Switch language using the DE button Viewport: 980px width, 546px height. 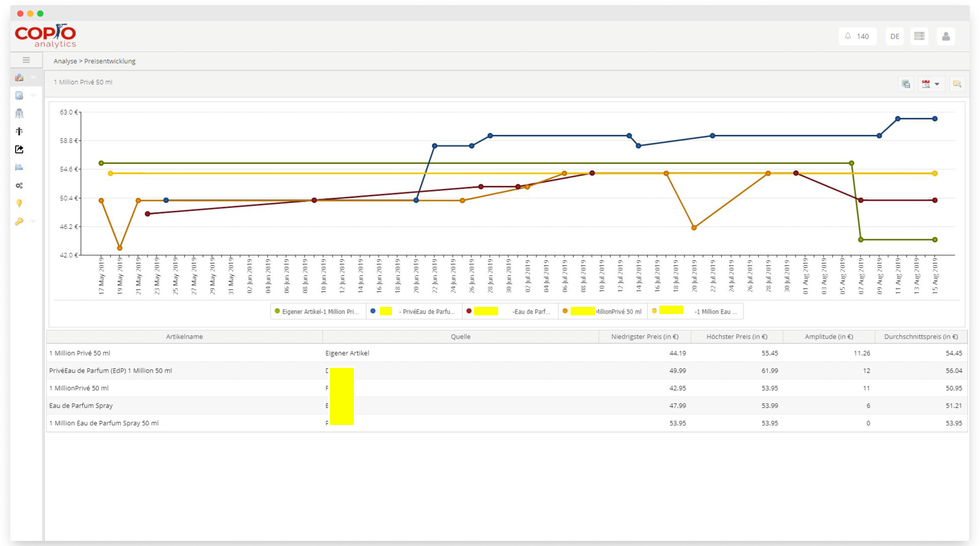[x=895, y=36]
